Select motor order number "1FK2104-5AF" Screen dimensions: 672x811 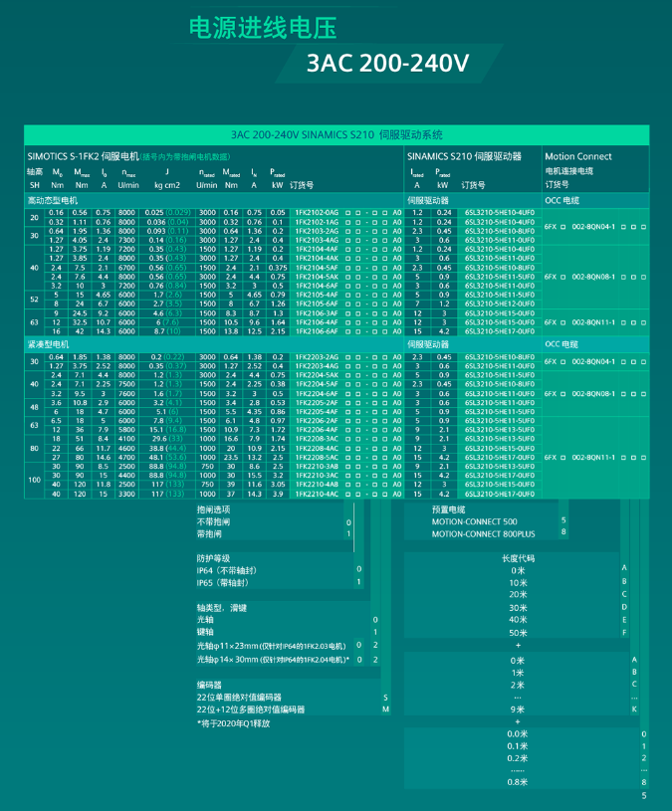point(317,268)
